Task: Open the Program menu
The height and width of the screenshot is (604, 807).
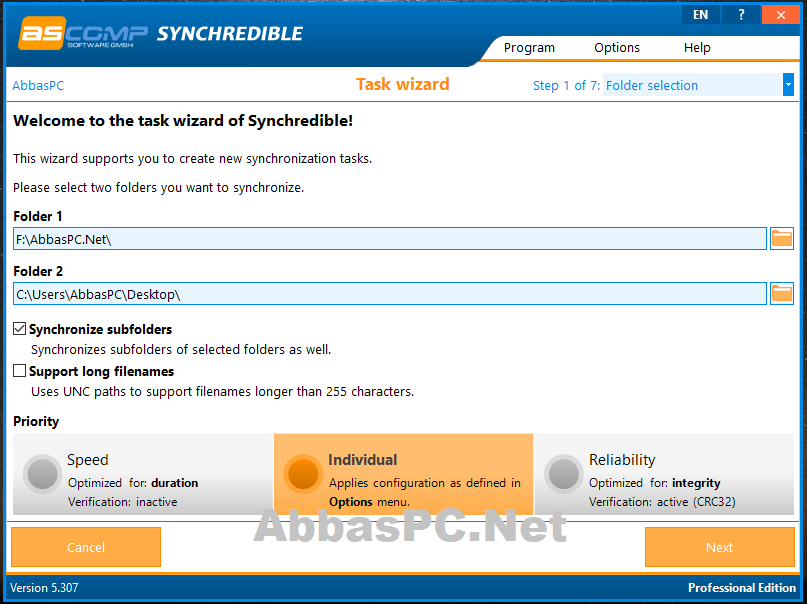Action: coord(529,48)
